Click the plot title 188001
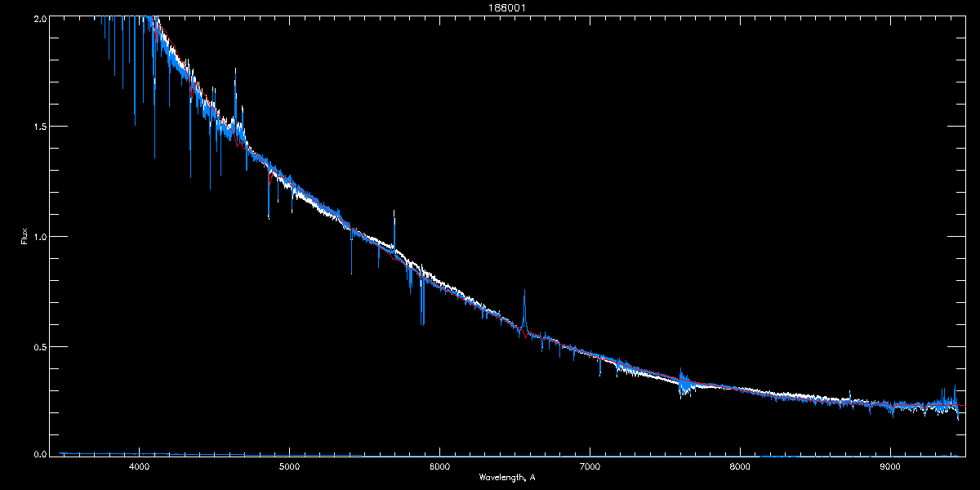Image resolution: width=980 pixels, height=490 pixels. click(507, 7)
